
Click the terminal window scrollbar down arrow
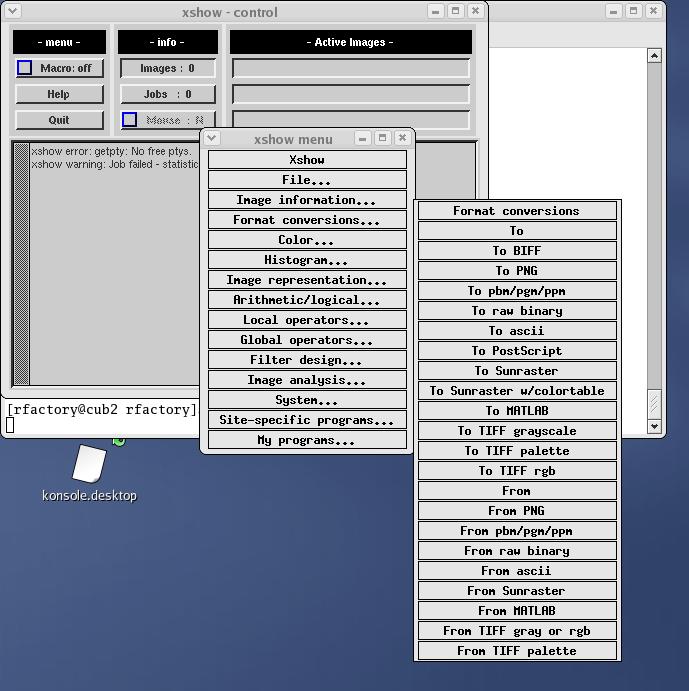pyautogui.click(x=655, y=426)
